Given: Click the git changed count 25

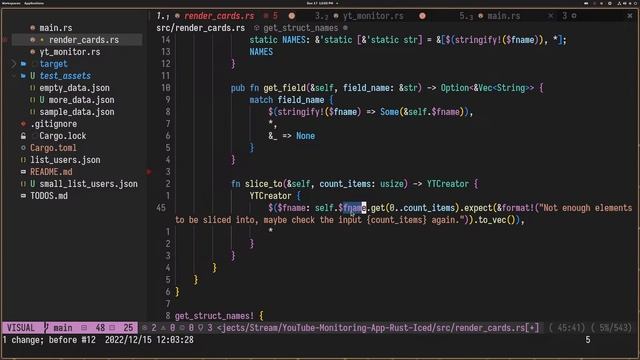Looking at the screenshot, I should [x=128, y=328].
